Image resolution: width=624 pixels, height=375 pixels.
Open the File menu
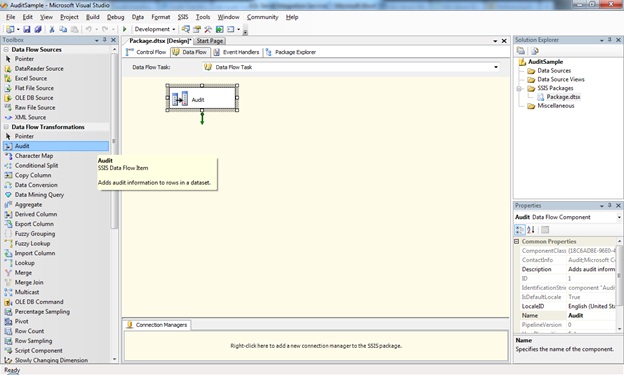click(11, 17)
